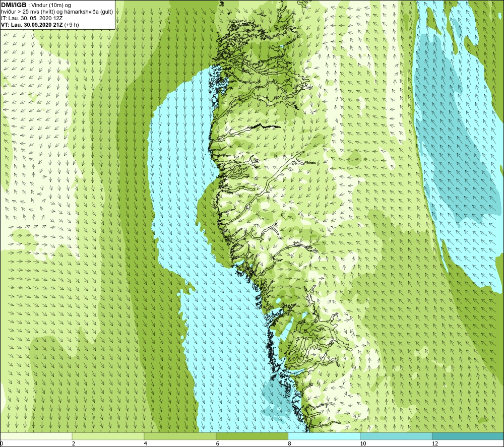Click the legend value '12'
Viewport: 504px width, 447px height.
pos(435,443)
